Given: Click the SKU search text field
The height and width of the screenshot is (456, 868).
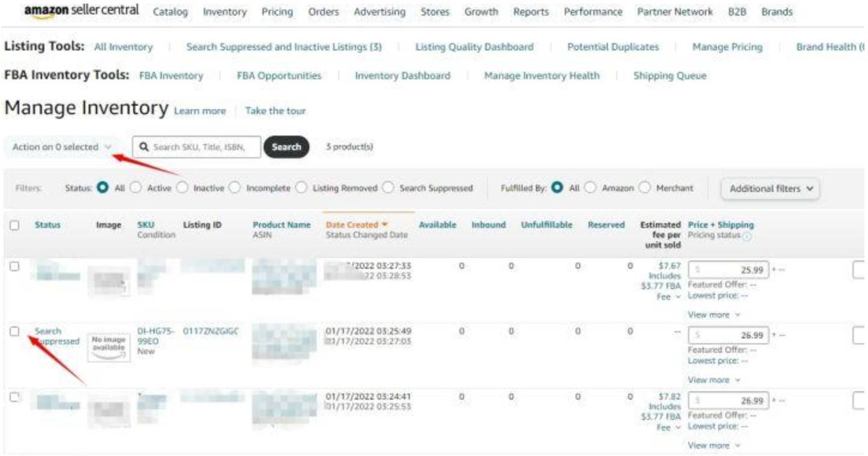Looking at the screenshot, I should tap(197, 147).
